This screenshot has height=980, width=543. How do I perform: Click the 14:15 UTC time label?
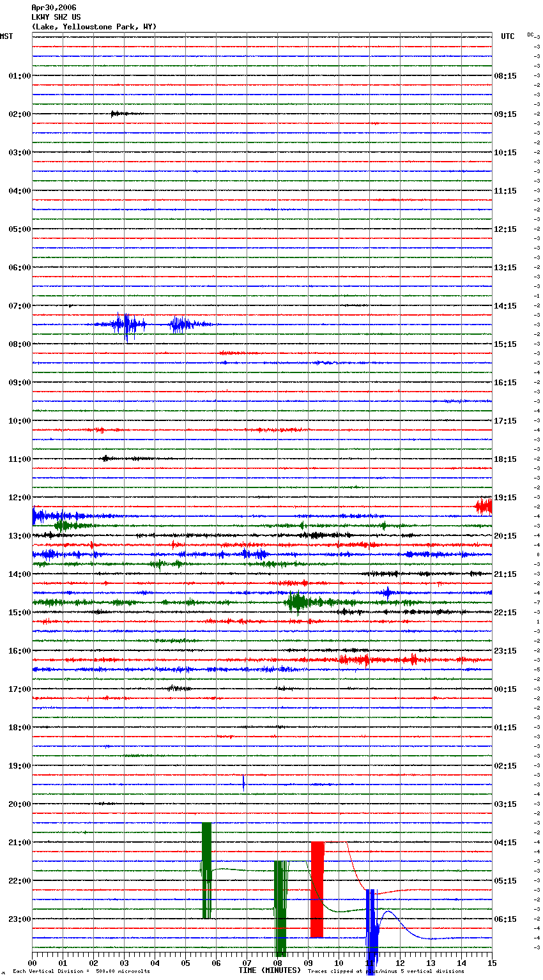(x=505, y=306)
